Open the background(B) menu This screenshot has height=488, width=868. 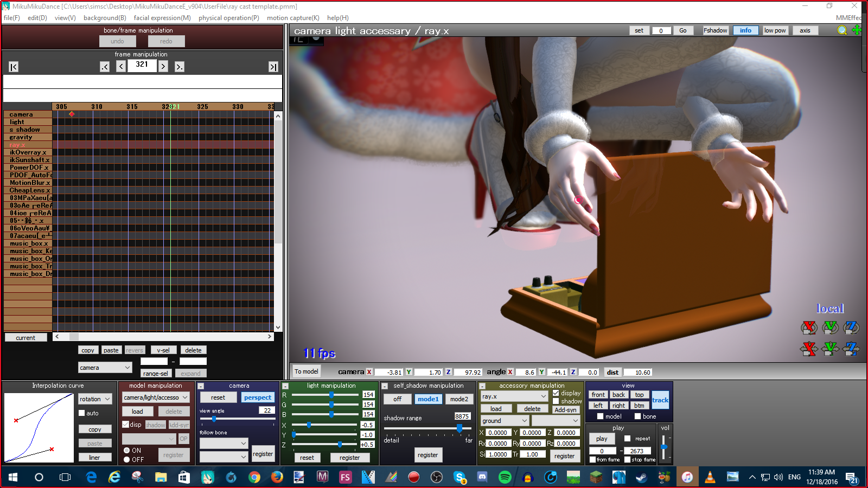coord(105,18)
